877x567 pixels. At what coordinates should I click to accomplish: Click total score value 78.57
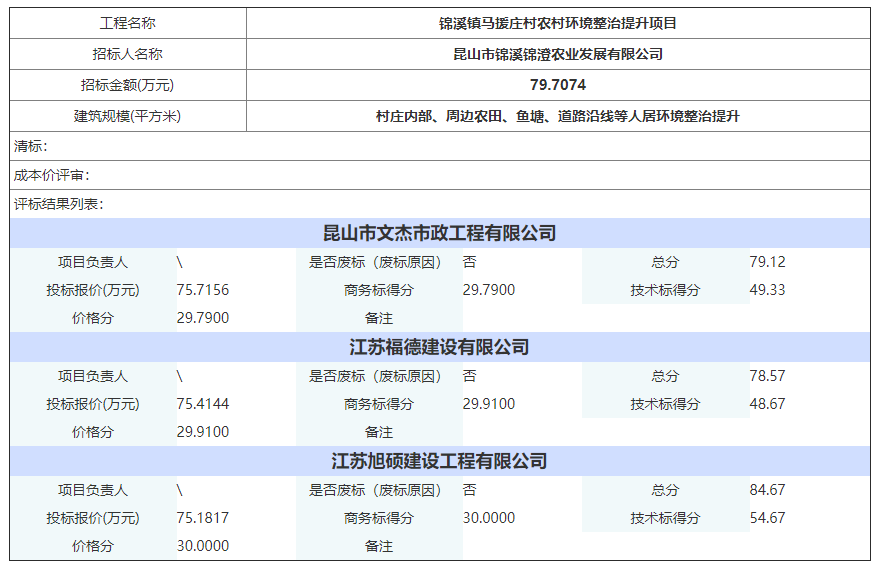point(767,376)
